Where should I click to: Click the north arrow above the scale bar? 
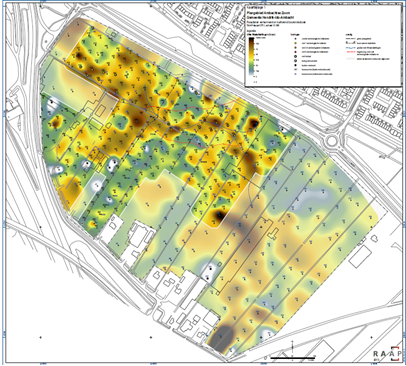(x=292, y=348)
